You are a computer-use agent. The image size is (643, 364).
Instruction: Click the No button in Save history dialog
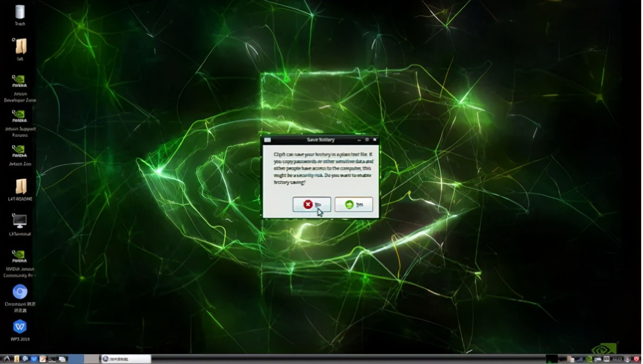[311, 204]
